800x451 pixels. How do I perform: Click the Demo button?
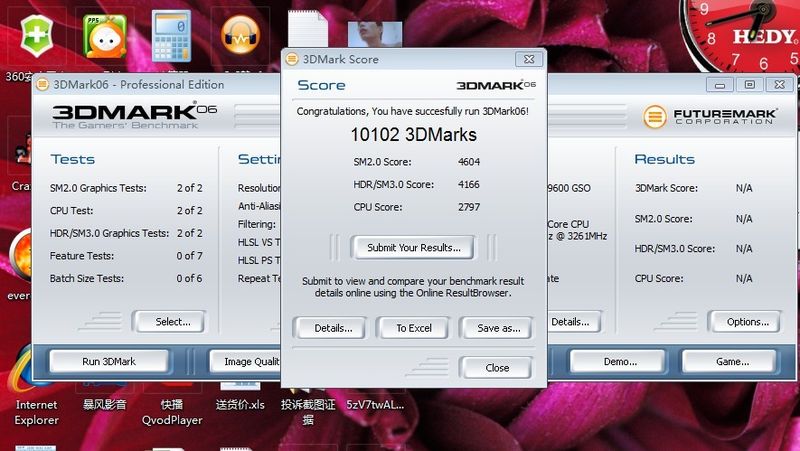coord(617,361)
